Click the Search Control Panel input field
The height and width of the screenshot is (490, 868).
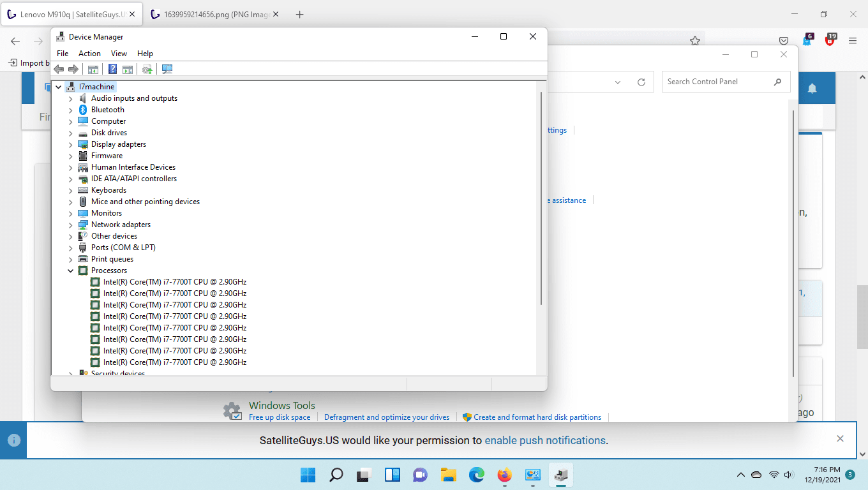click(x=726, y=82)
